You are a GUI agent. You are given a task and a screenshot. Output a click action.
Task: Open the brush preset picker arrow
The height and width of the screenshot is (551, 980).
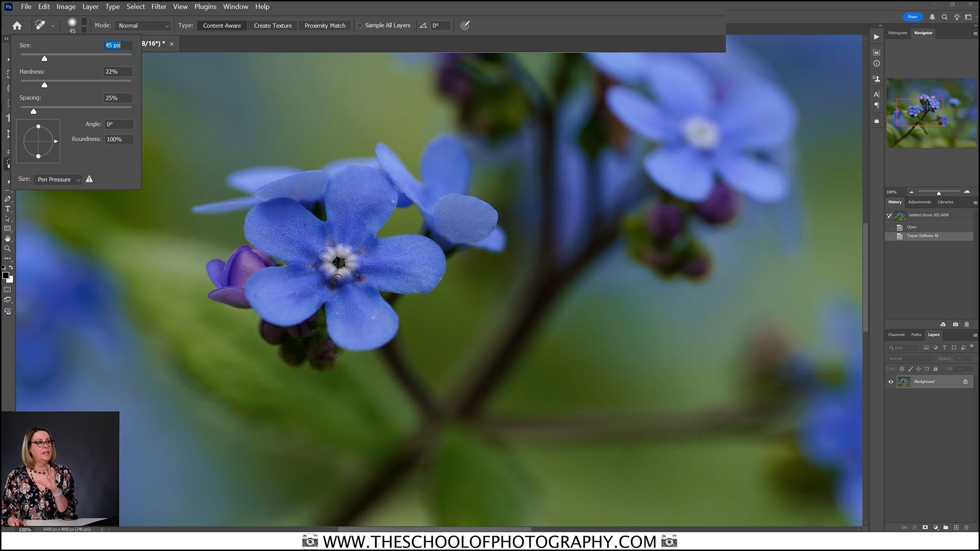(84, 25)
